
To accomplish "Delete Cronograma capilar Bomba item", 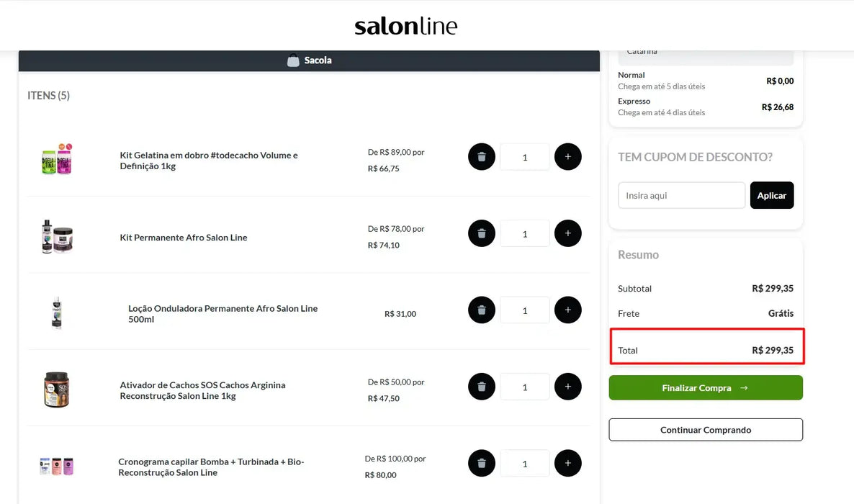I will [481, 464].
